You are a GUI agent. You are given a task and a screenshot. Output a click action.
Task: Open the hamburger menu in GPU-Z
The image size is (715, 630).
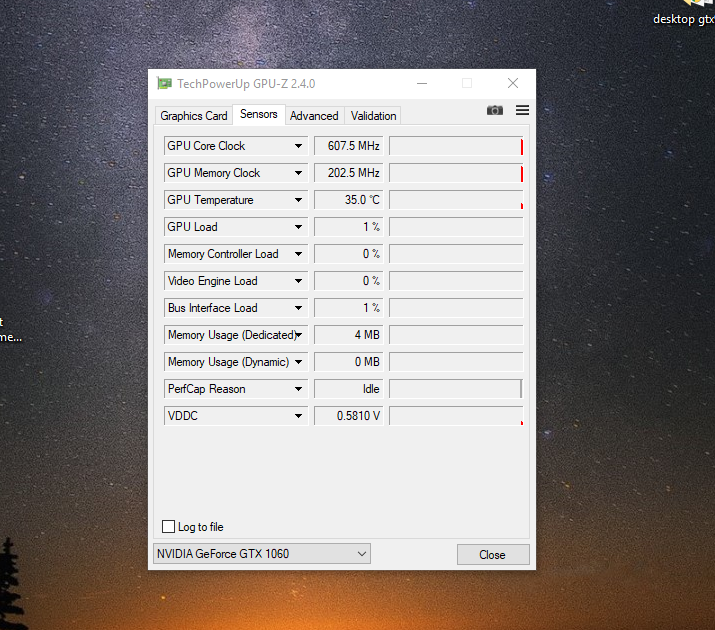click(522, 110)
